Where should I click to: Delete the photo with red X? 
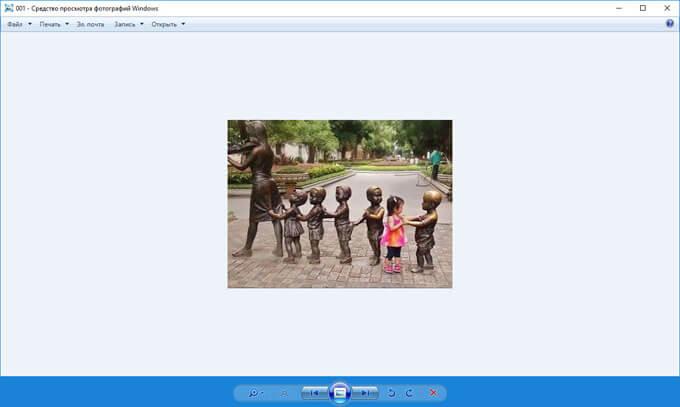pyautogui.click(x=433, y=393)
